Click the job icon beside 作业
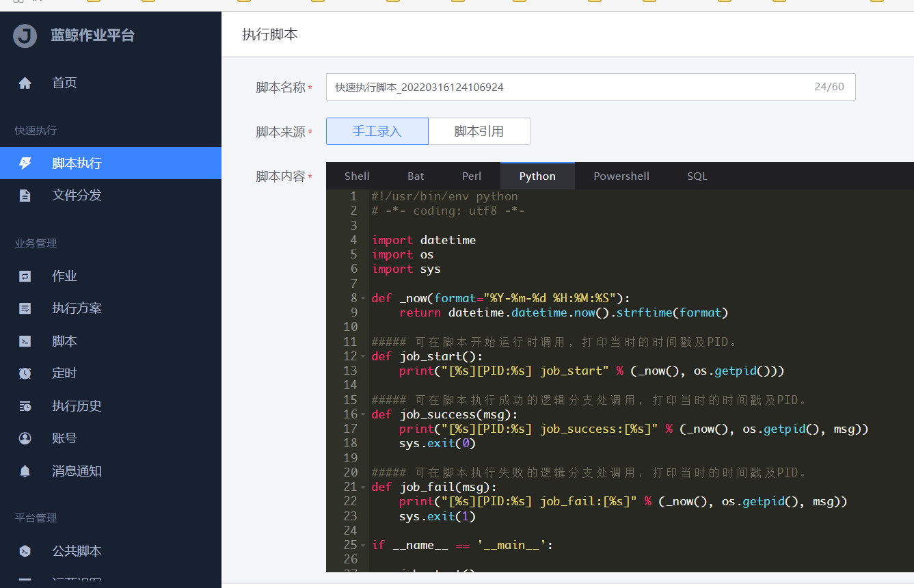Viewport: 914px width, 588px height. [25, 276]
